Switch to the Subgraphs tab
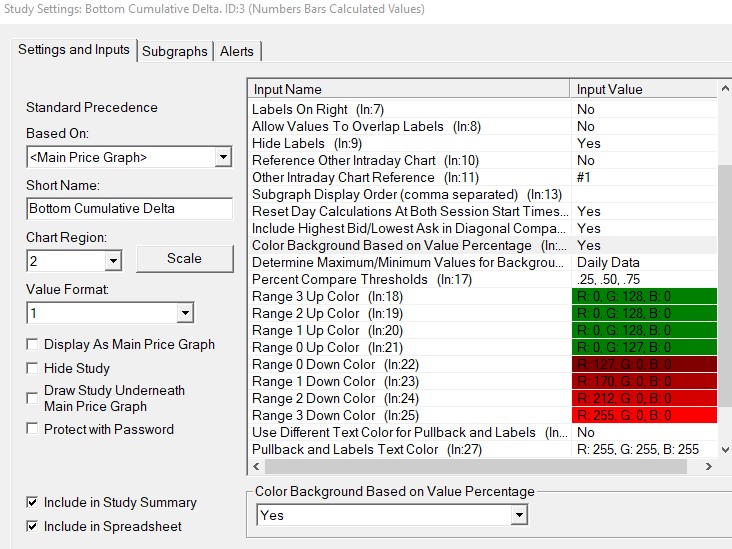The image size is (732, 549). coord(175,51)
